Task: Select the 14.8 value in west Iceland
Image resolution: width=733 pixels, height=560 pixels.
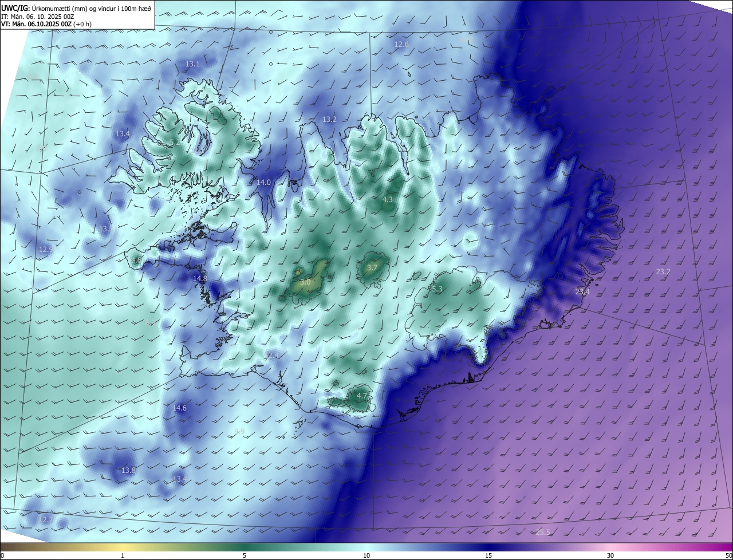Action: point(200,278)
